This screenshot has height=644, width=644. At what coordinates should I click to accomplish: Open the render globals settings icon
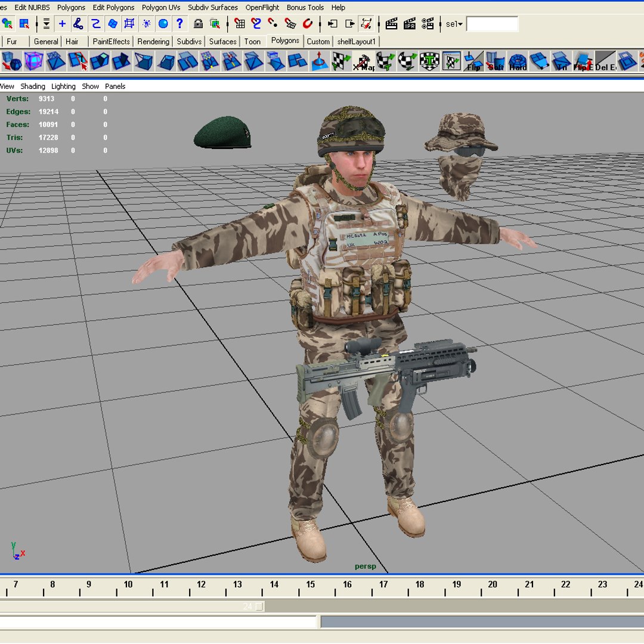tap(428, 24)
